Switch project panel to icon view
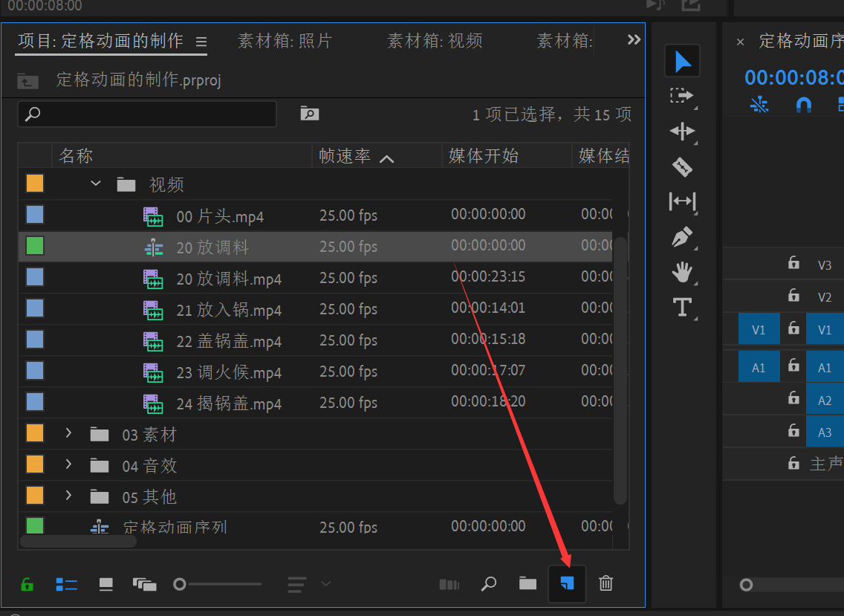The width and height of the screenshot is (844, 616). coord(106,584)
